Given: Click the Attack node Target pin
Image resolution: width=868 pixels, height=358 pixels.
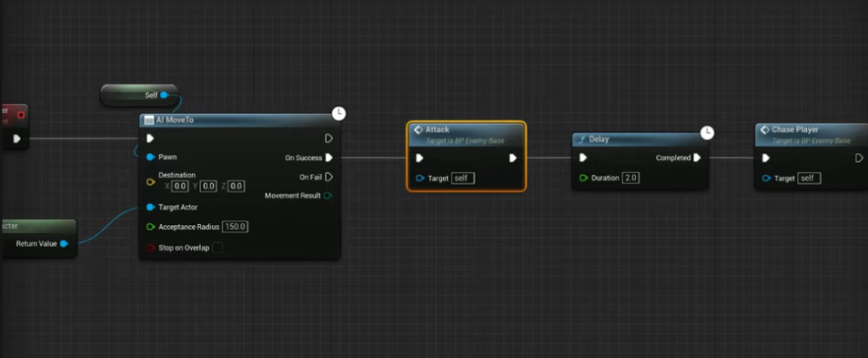Looking at the screenshot, I should pos(419,179).
